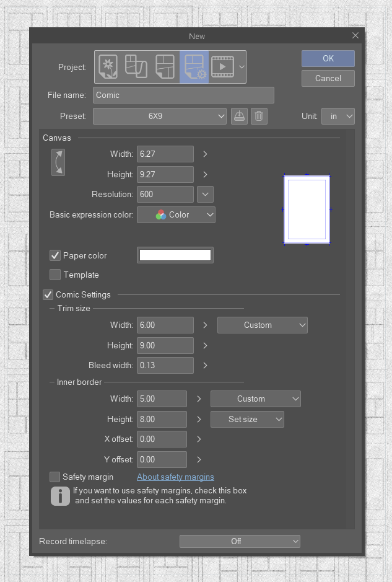Click the Y offset field
The height and width of the screenshot is (582, 392).
click(162, 459)
